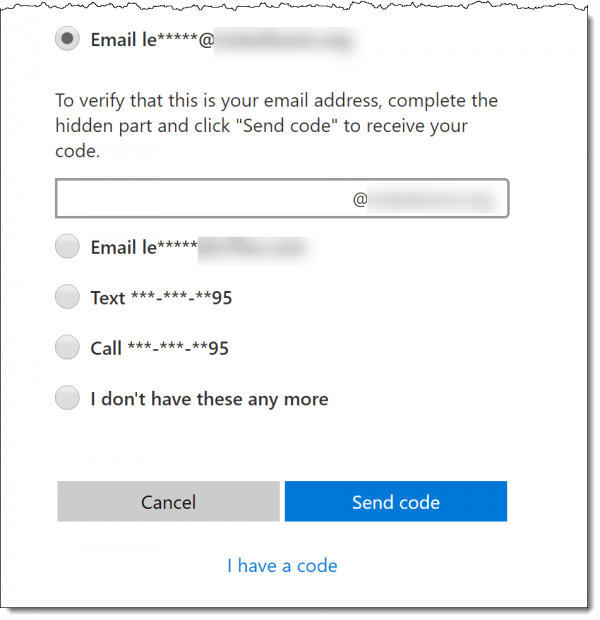
Task: Click the blurred text after second Email option
Action: [x=256, y=248]
